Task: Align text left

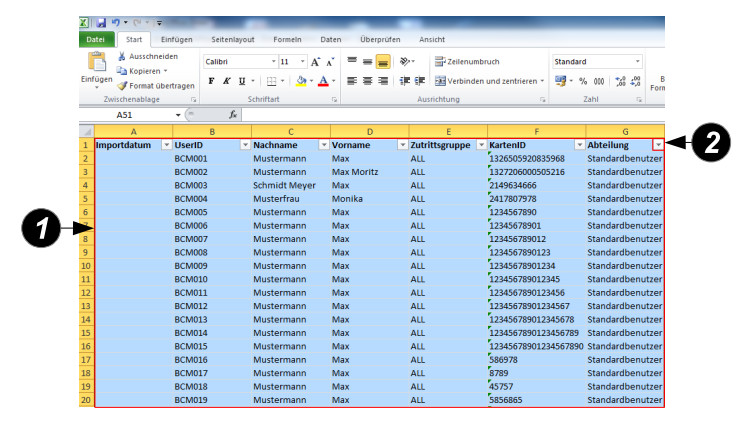Action: [x=352, y=81]
